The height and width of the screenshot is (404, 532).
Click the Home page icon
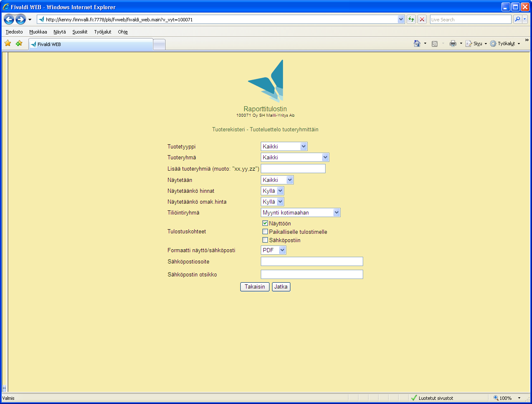coord(417,43)
